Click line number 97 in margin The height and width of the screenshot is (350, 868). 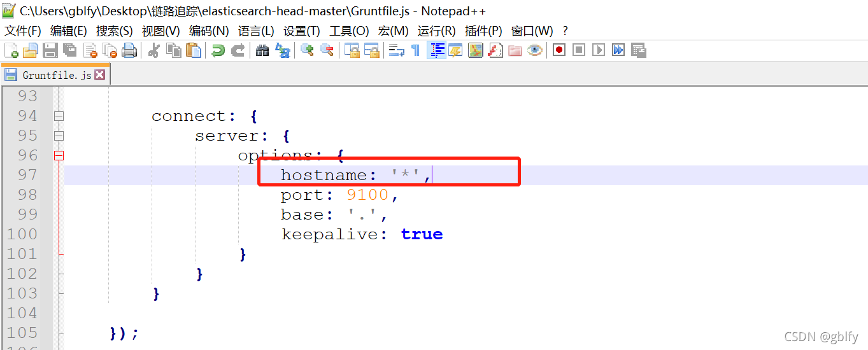(27, 175)
